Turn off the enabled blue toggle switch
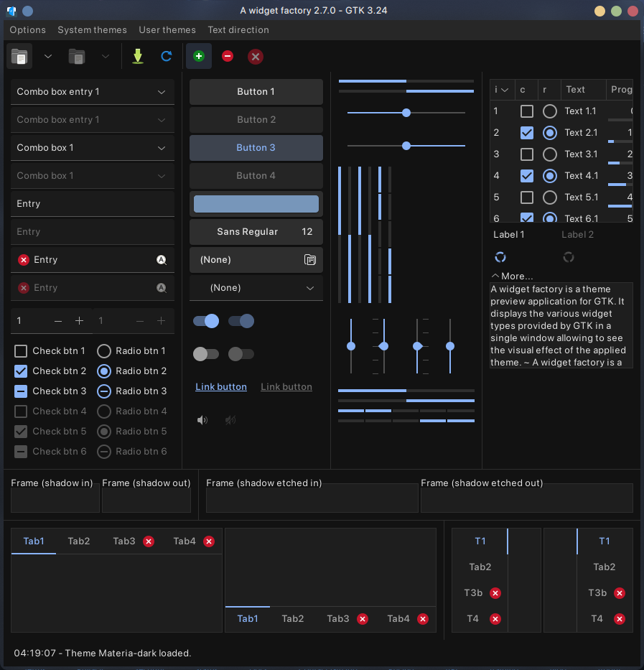644x670 pixels. pos(206,321)
